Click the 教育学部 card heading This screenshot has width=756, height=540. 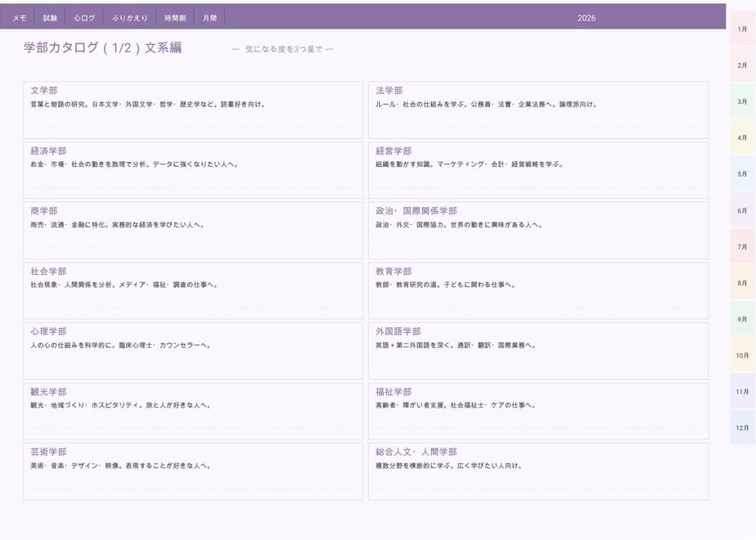pyautogui.click(x=394, y=272)
